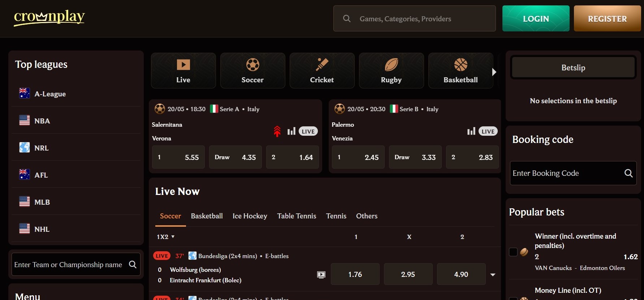This screenshot has width=644, height=300.
Task: Click soccer ball icon on Serie A card
Action: [x=160, y=109]
